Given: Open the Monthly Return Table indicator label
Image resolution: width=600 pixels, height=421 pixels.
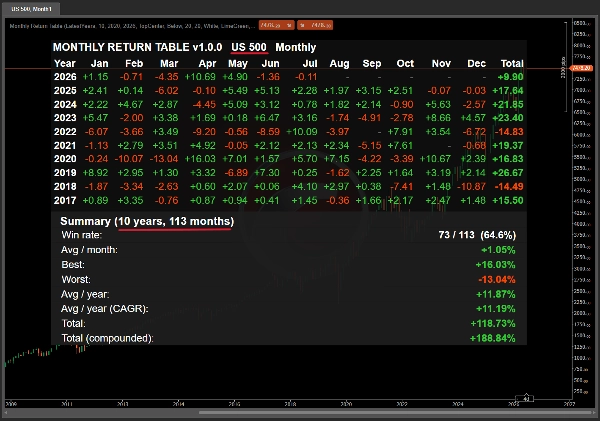Looking at the screenshot, I should tap(132, 26).
